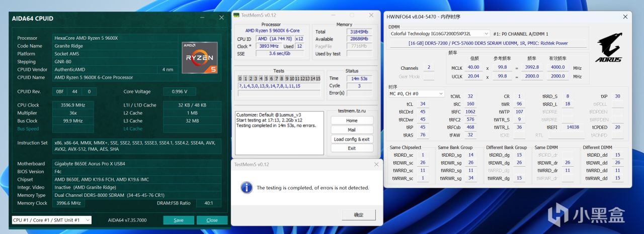Click Load config & exit in TestMem5

tap(352, 139)
